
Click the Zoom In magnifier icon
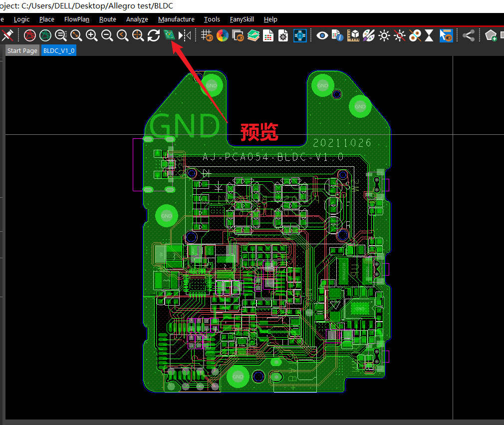[x=91, y=35]
